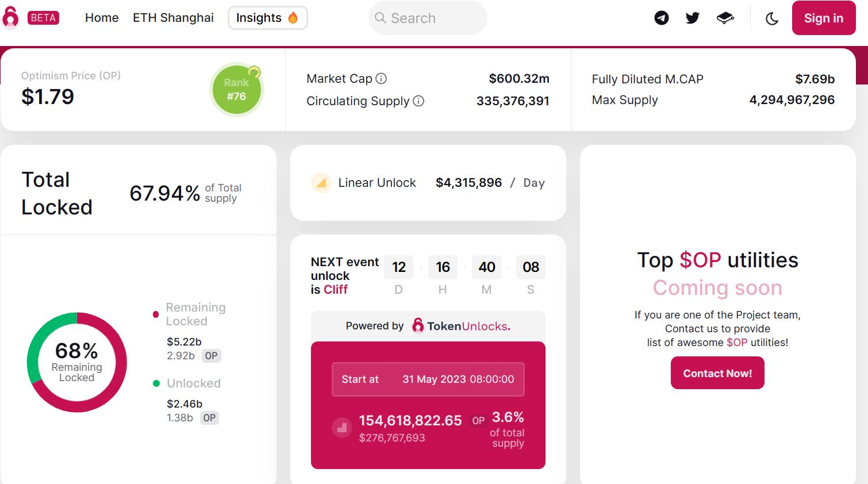868x484 pixels.
Task: Click the Market Cap info icon
Action: [x=382, y=79]
